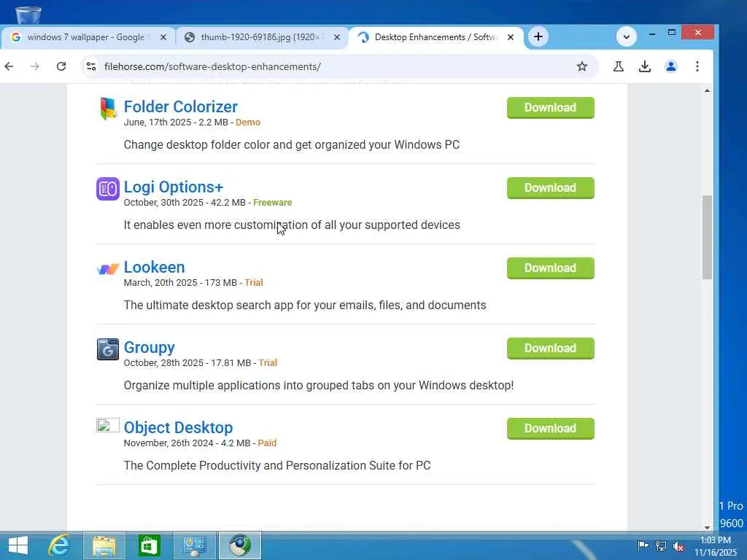Image resolution: width=747 pixels, height=560 pixels.
Task: Click the date 'October, 28th 2025 - 17.81 MB'
Action: click(x=187, y=363)
